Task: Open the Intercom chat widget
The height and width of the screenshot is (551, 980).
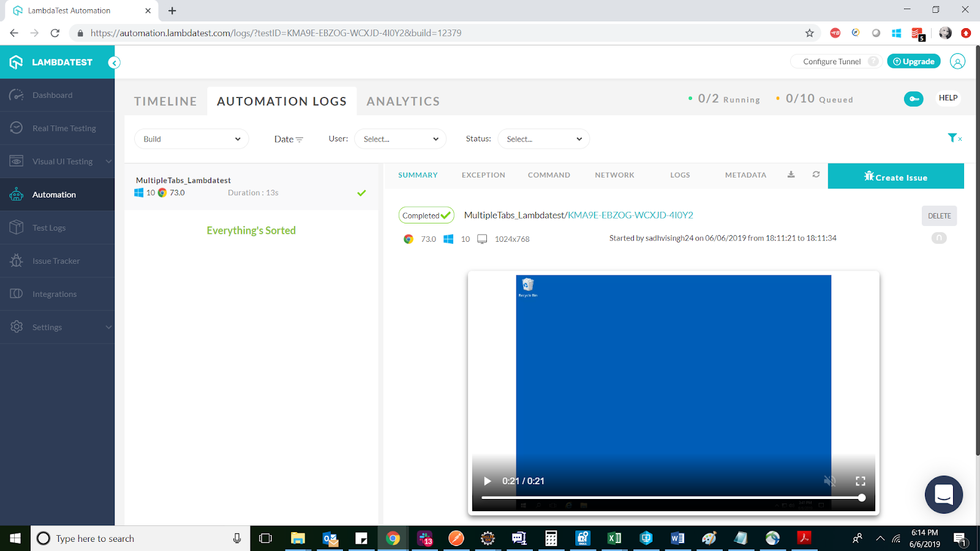Action: tap(943, 494)
